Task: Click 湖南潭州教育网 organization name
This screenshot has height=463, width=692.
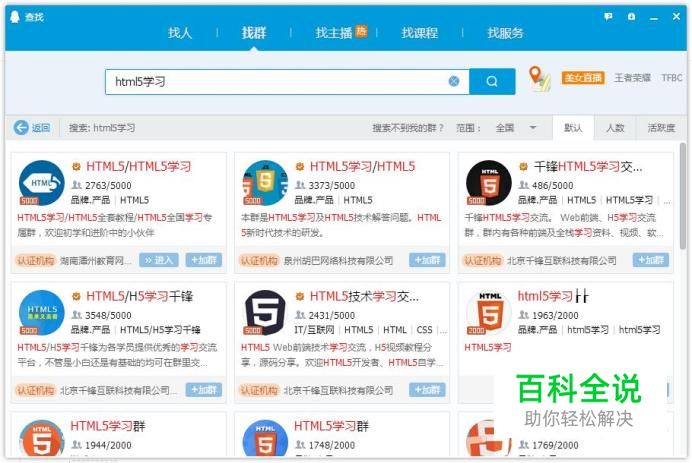Action: coord(96,260)
